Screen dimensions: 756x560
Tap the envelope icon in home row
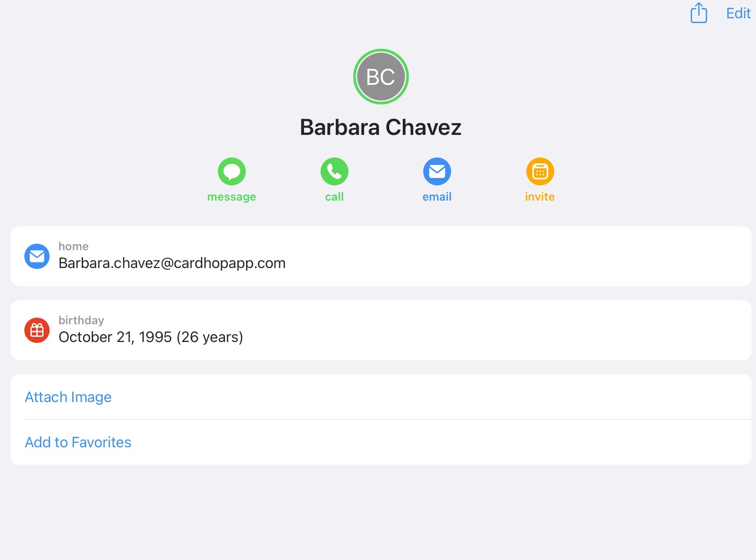(37, 256)
